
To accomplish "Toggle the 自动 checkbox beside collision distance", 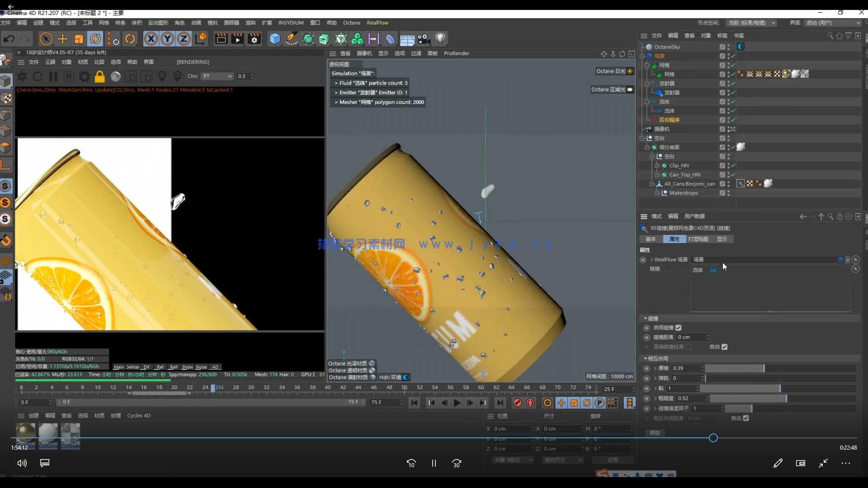I will coord(724,347).
